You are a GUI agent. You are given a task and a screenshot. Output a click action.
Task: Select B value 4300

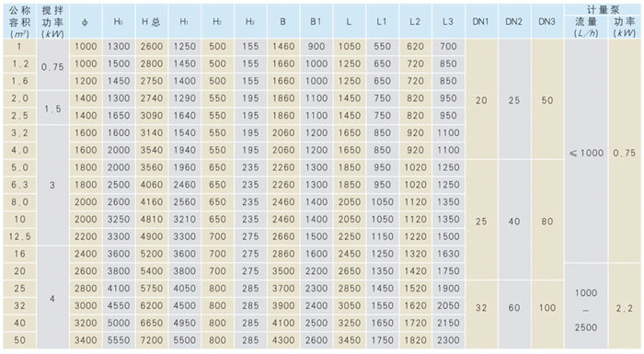283,340
